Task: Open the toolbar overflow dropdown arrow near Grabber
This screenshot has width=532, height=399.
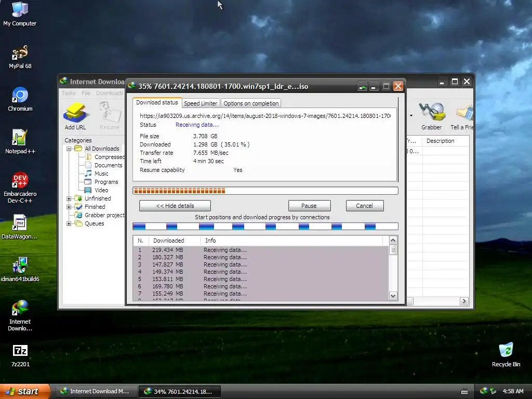Action: click(411, 116)
